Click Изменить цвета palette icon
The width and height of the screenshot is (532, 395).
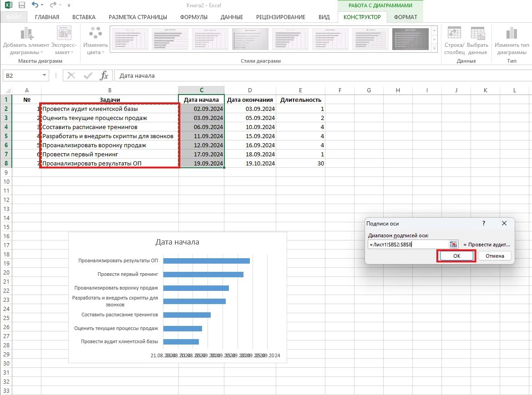95,33
